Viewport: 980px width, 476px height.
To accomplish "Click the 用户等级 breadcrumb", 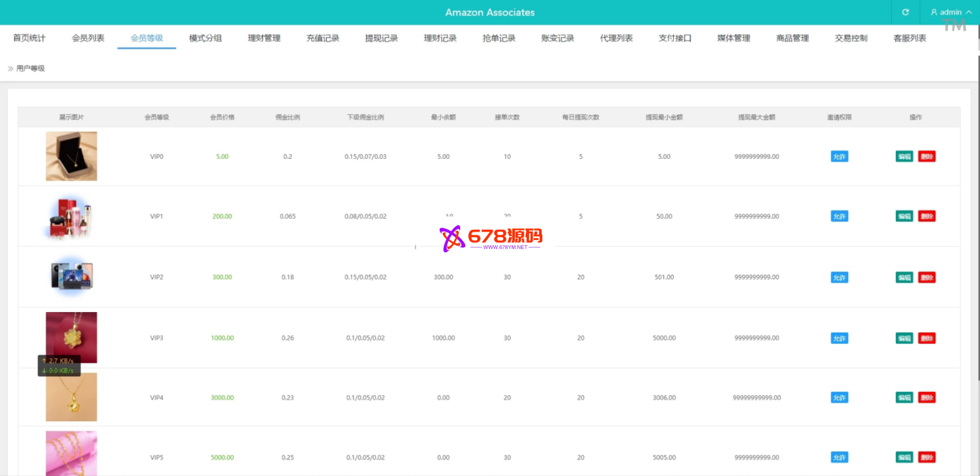I will pos(31,68).
